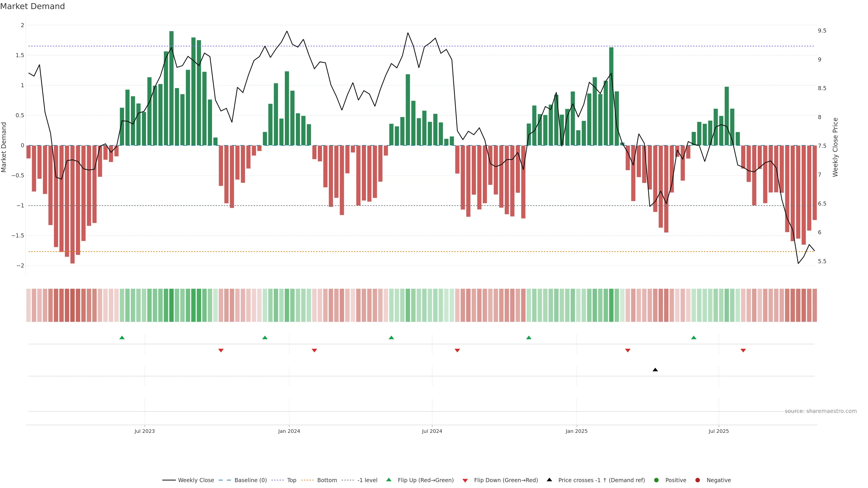This screenshot has height=488, width=868.
Task: Toggle Weekly Close legend entry
Action: coord(196,480)
